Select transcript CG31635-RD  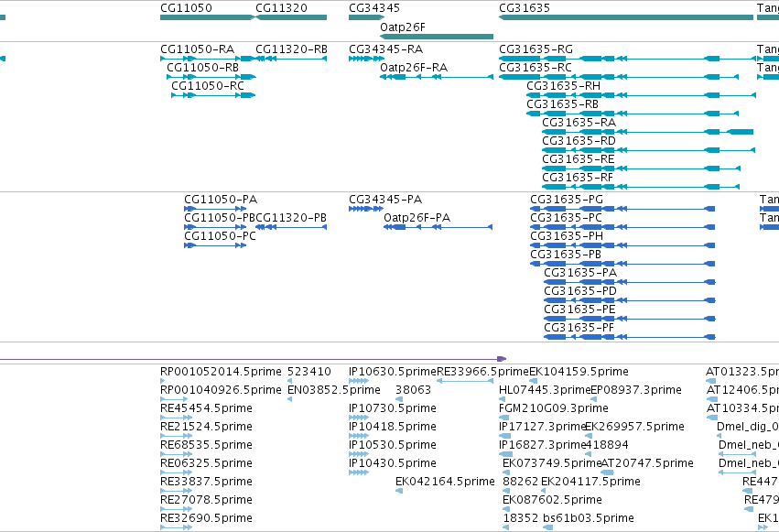pos(579,141)
